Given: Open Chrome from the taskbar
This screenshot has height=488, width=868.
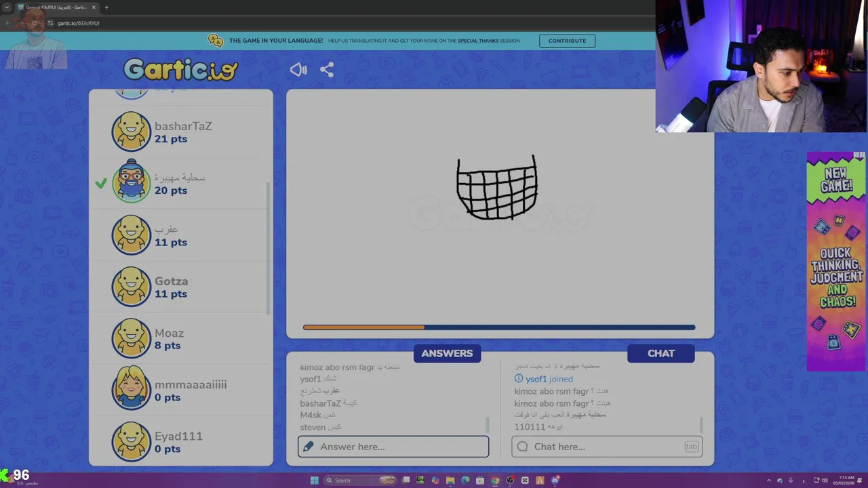Looking at the screenshot, I should coord(495,481).
